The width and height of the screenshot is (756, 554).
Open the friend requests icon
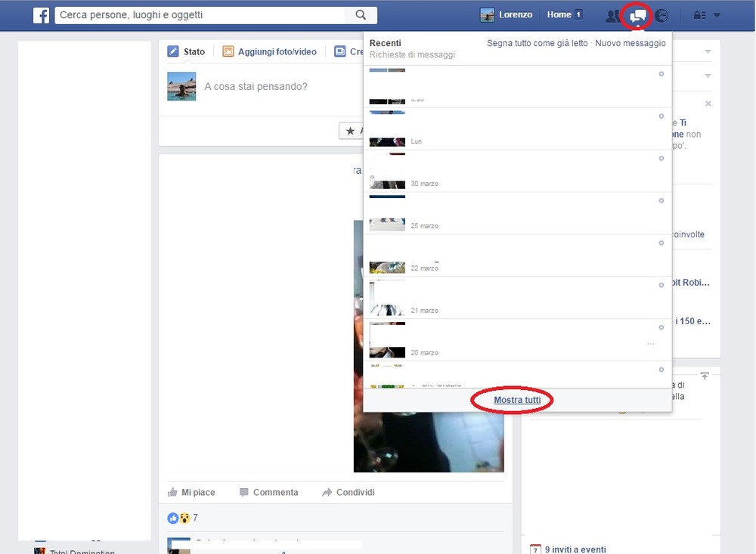[x=613, y=15]
